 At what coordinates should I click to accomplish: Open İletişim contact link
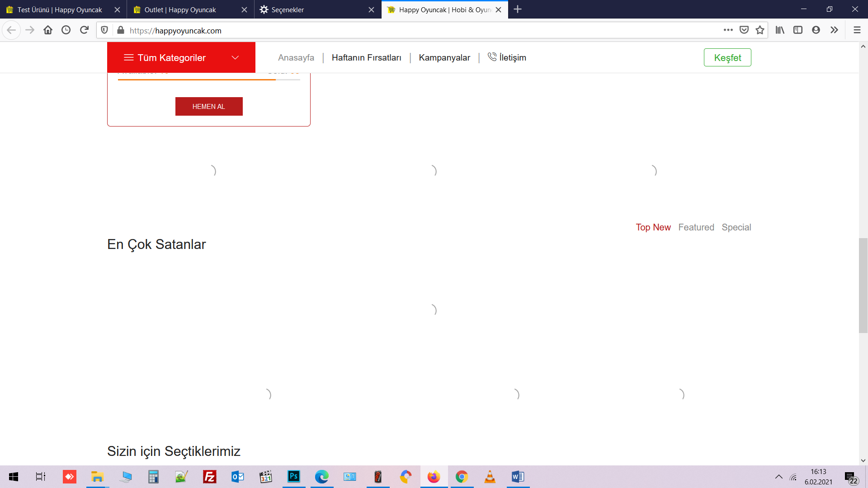(x=507, y=57)
